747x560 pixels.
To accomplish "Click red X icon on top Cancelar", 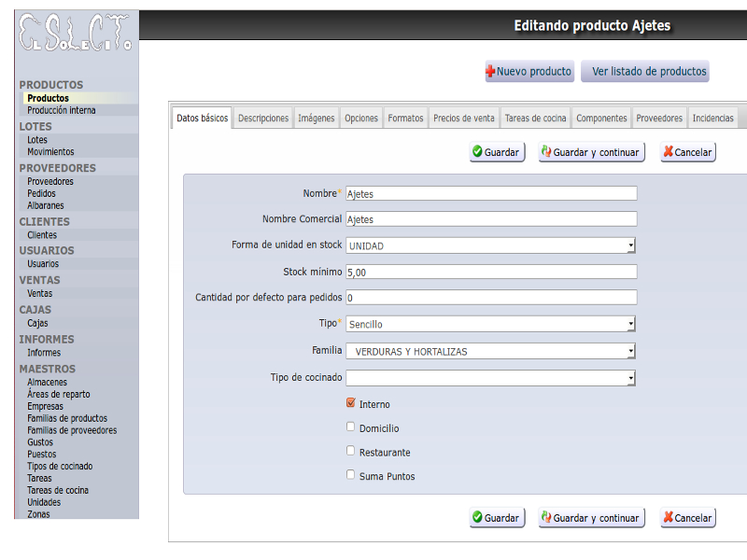I will (668, 152).
